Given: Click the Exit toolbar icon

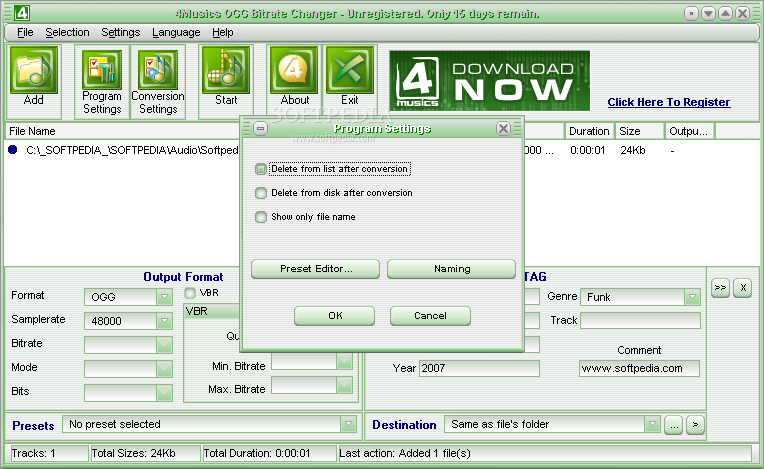Looking at the screenshot, I should [x=350, y=70].
